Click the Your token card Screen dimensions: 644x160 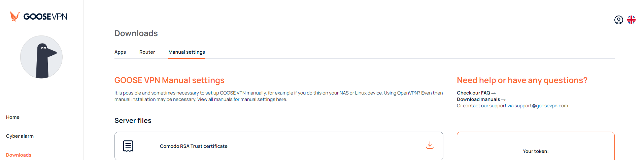pyautogui.click(x=536, y=146)
